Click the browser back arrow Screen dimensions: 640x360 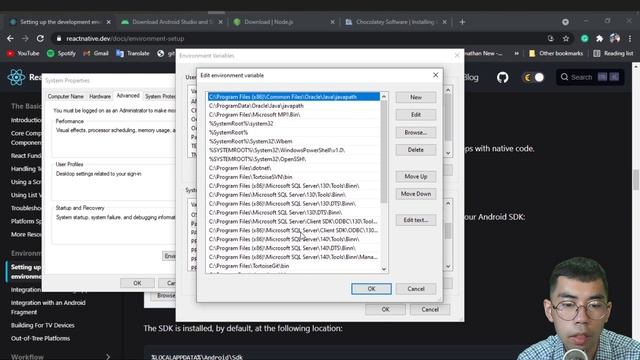point(10,38)
